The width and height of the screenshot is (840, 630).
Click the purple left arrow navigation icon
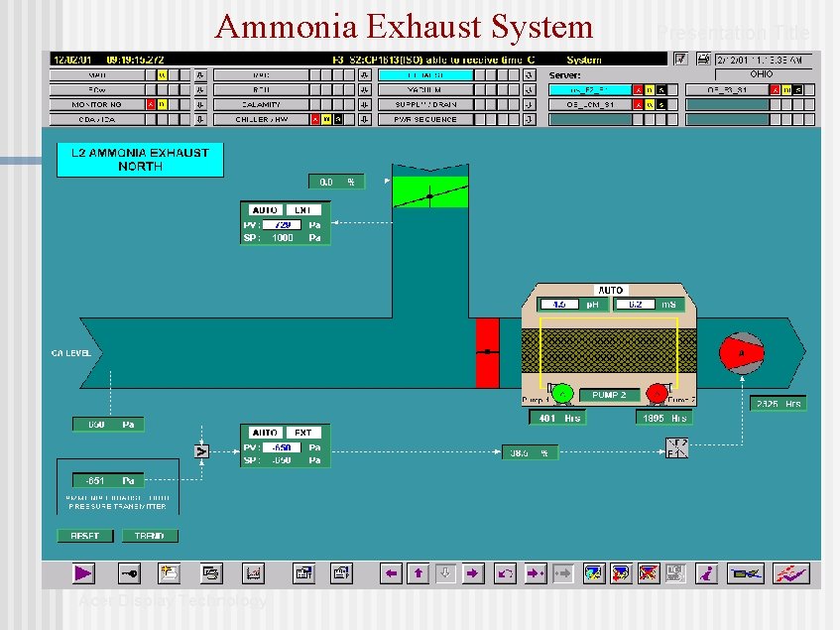pyautogui.click(x=391, y=573)
